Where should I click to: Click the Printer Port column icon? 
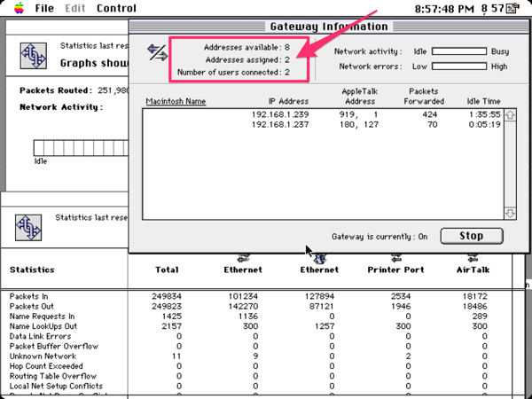(396, 258)
